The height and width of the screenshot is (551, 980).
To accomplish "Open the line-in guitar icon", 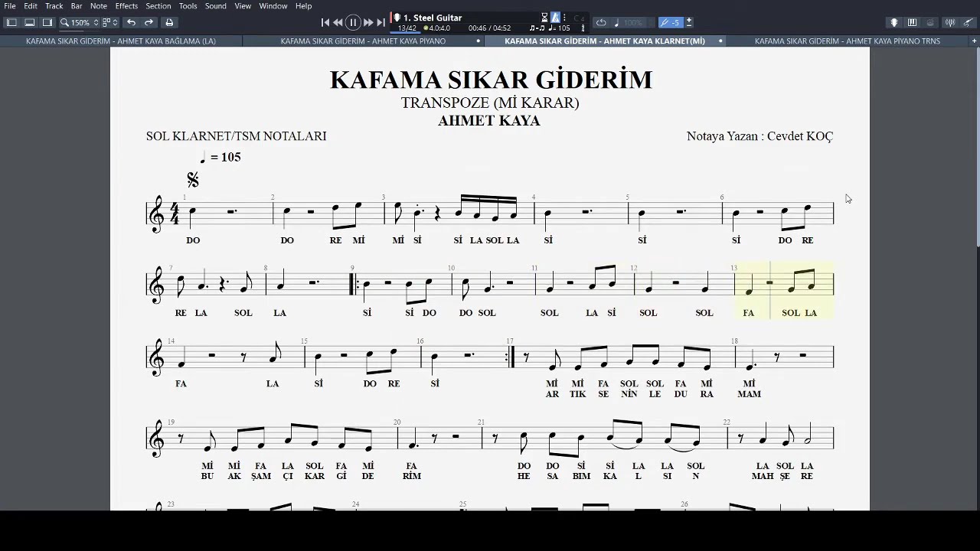I will pyautogui.click(x=968, y=23).
